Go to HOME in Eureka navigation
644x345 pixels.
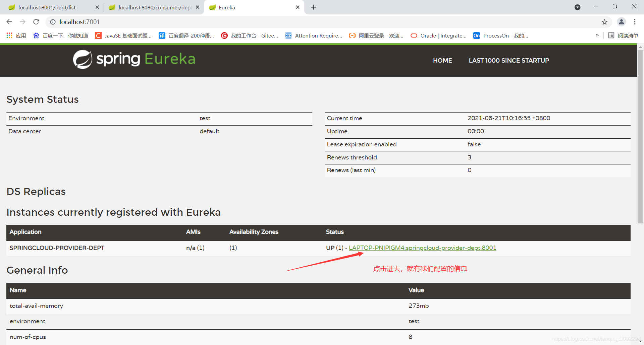click(442, 61)
